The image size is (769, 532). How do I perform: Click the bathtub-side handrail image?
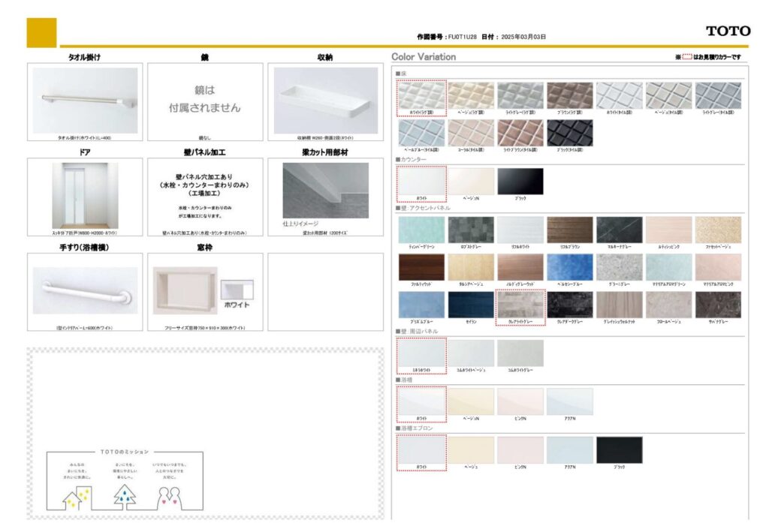pos(85,288)
